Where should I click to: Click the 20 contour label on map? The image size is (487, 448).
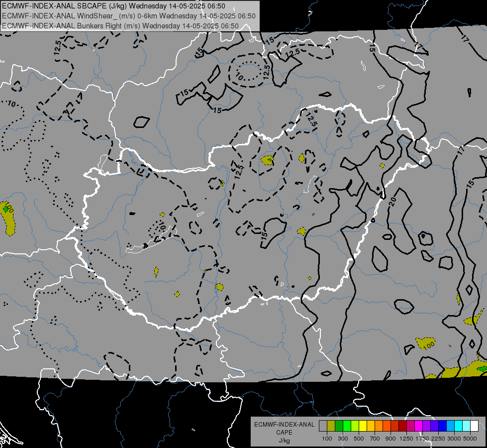(392, 202)
